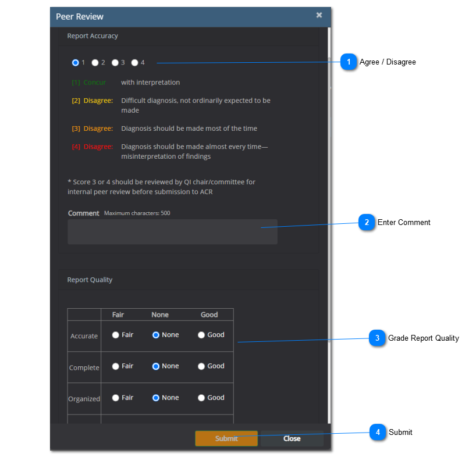The width and height of the screenshot is (476, 457).
Task: Click callout marker 1 Agree / Disagree
Action: [349, 62]
